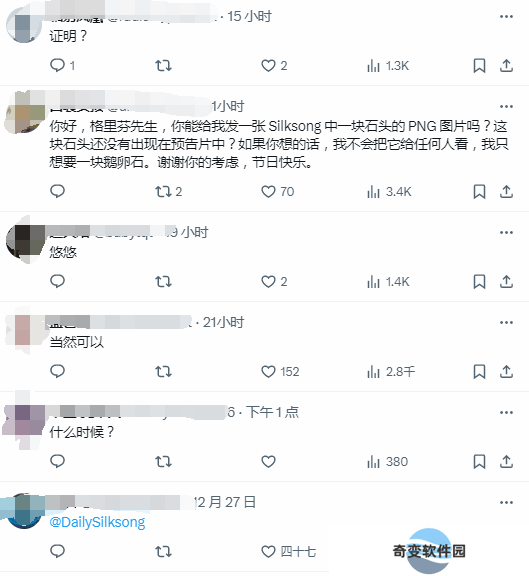
Task: Bookmark the 悠悠 tweet
Action: 479,282
